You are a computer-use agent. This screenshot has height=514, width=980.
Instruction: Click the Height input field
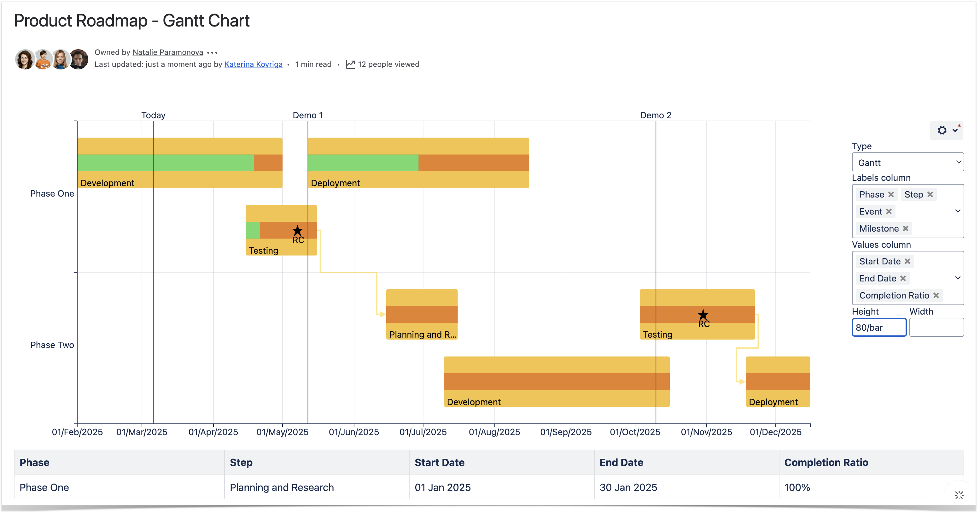point(879,328)
